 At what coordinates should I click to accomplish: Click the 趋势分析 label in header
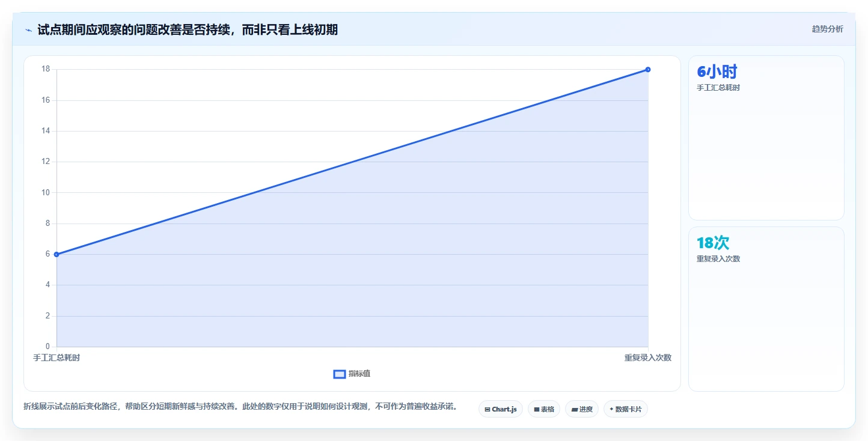[x=827, y=29]
